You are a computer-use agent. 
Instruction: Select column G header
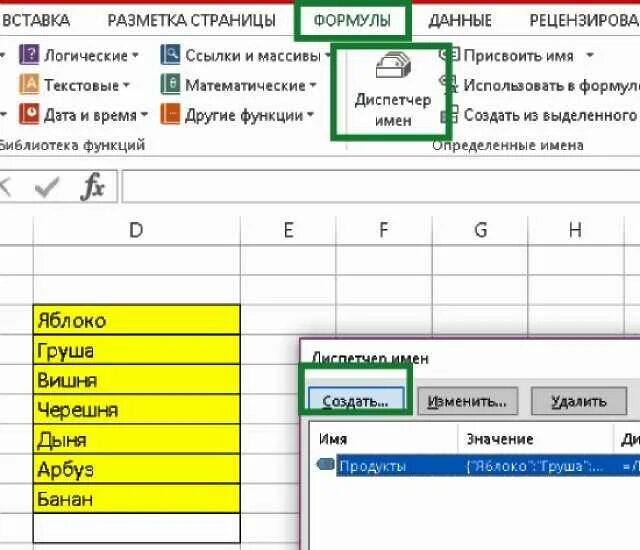point(480,230)
